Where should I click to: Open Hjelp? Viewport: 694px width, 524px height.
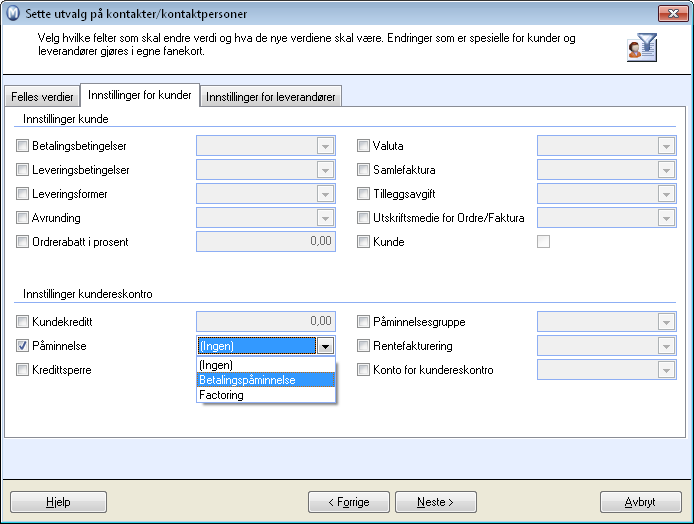[x=58, y=502]
